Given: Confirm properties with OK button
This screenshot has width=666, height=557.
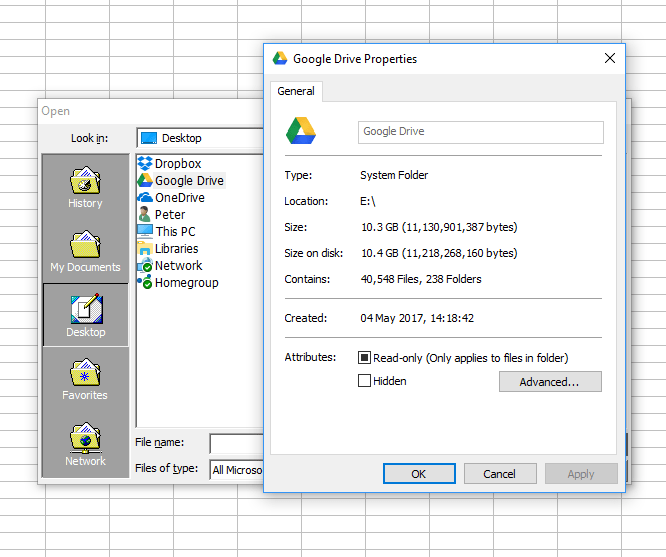Looking at the screenshot, I should tap(419, 474).
